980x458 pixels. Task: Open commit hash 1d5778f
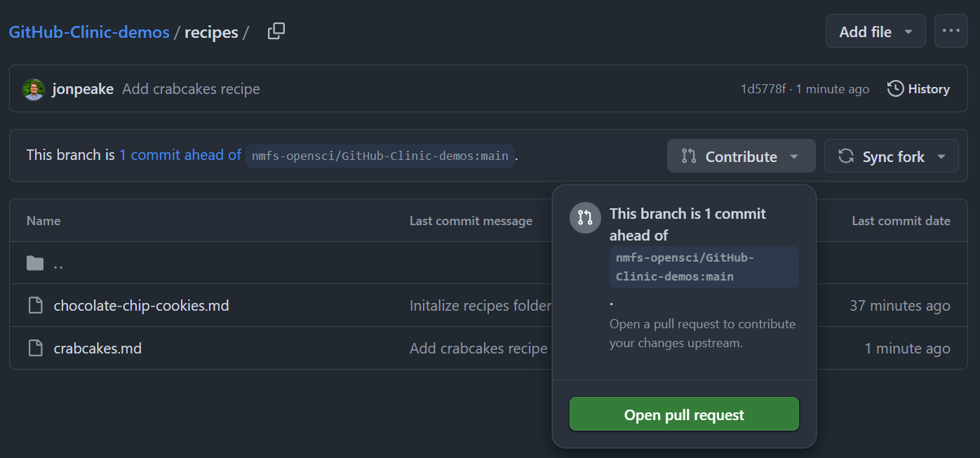tap(763, 89)
